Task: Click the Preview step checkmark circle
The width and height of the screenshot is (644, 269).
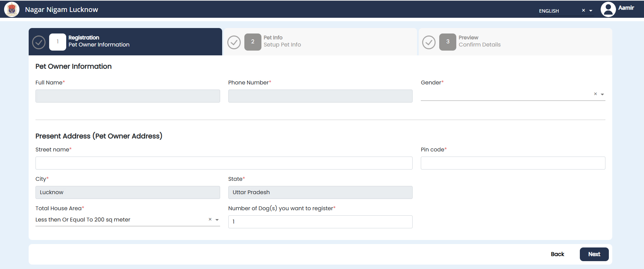Action: (429, 42)
